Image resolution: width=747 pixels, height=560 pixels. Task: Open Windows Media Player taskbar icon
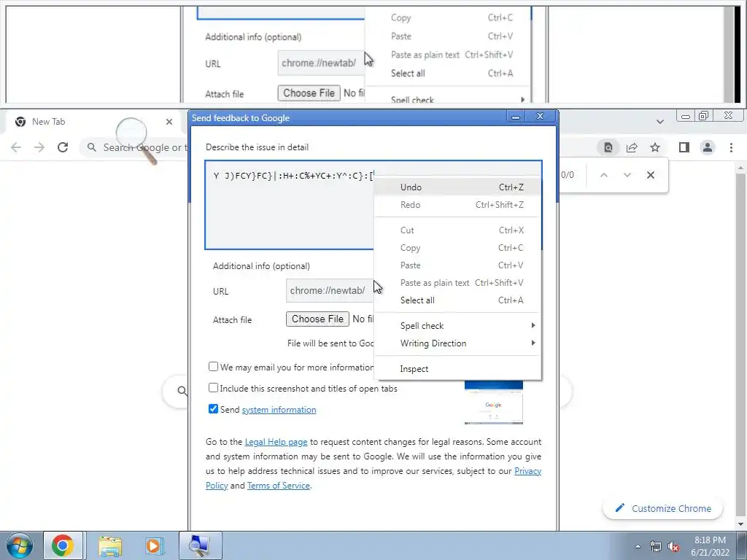pos(154,545)
